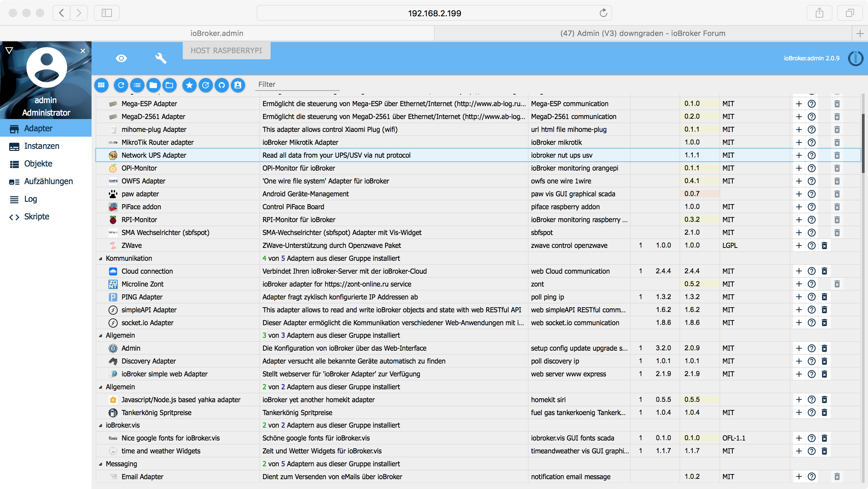Click the wrench system settings icon
Viewport: 868px width, 489px height.
click(161, 58)
